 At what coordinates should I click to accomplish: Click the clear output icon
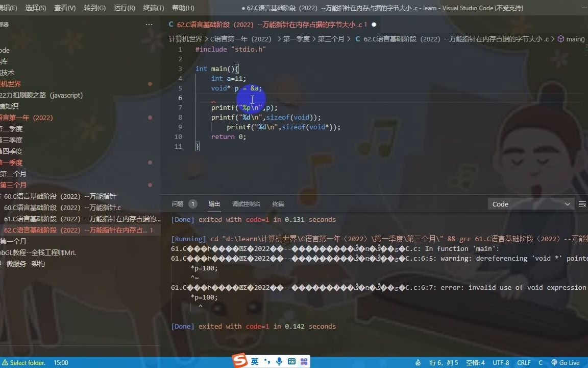click(x=582, y=203)
